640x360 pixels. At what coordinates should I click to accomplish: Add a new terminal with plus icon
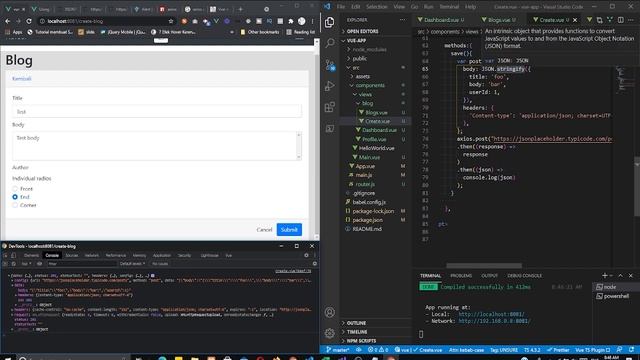[x=605, y=276]
